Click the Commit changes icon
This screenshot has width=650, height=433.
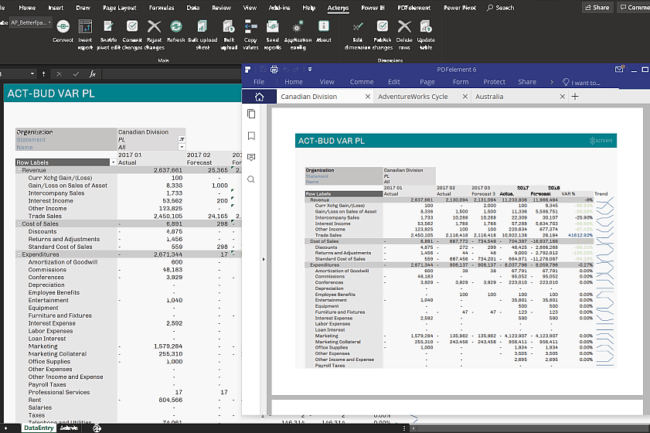pyautogui.click(x=132, y=27)
